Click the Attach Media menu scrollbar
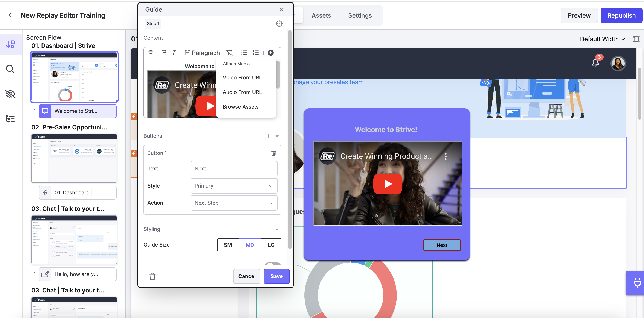This screenshot has width=644, height=318. [x=278, y=75]
